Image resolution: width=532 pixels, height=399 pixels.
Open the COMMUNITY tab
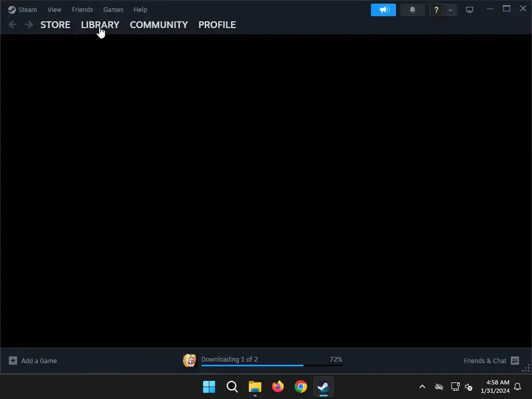[x=159, y=25]
